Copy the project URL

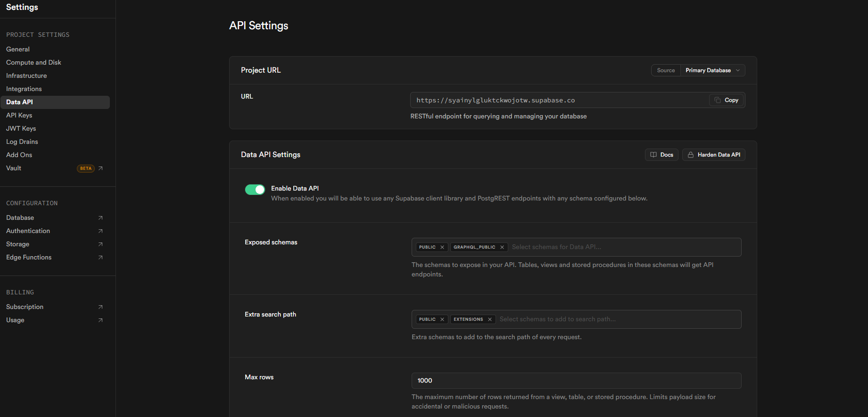pyautogui.click(x=727, y=100)
